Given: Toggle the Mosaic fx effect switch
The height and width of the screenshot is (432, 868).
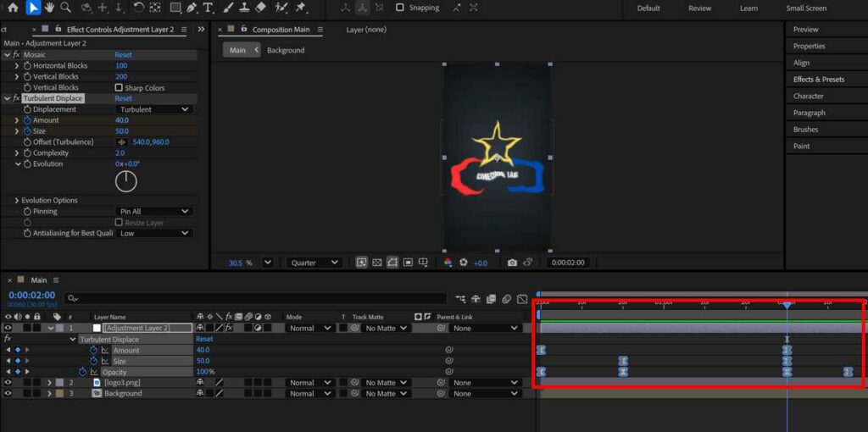Looking at the screenshot, I should [x=17, y=55].
